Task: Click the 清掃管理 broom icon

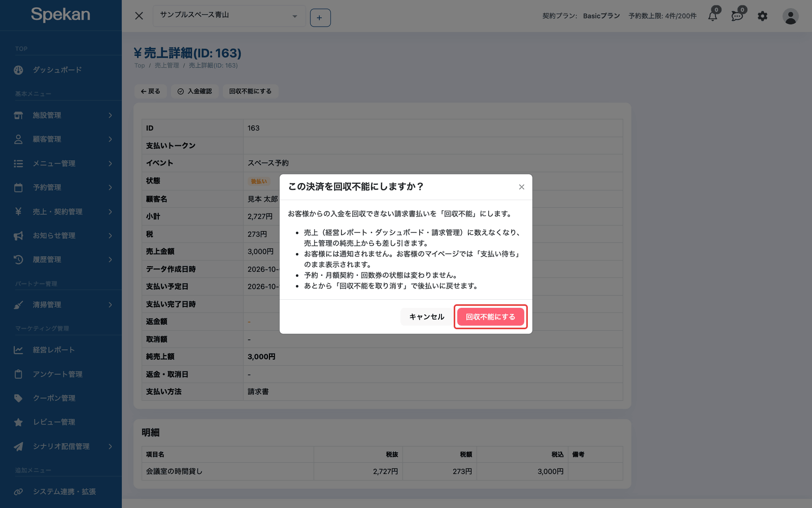Action: pos(18,305)
